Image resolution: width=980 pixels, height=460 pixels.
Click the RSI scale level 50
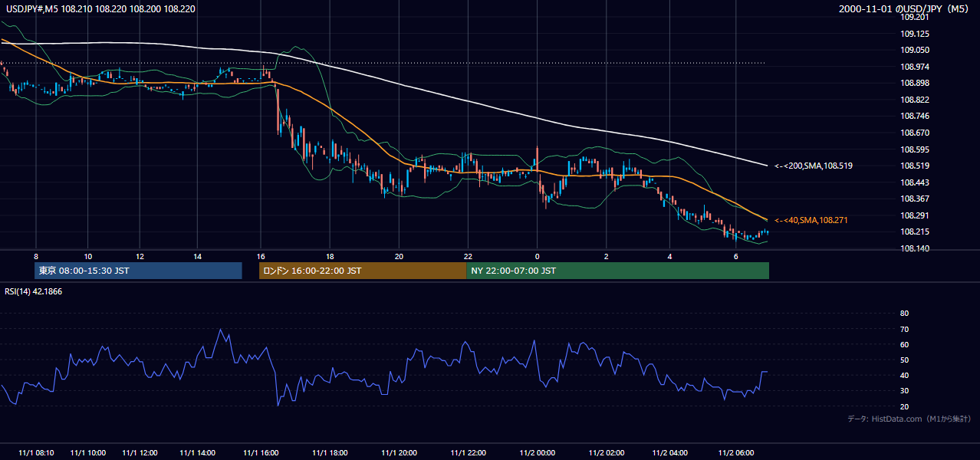[x=904, y=360]
